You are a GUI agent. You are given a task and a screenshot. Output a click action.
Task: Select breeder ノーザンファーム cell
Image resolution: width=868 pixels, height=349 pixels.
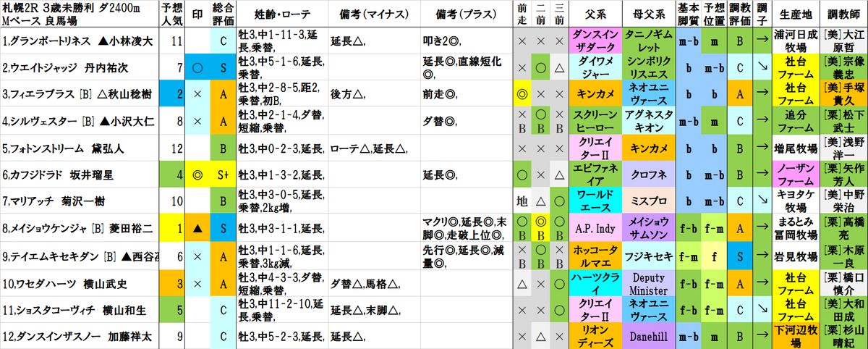point(797,174)
